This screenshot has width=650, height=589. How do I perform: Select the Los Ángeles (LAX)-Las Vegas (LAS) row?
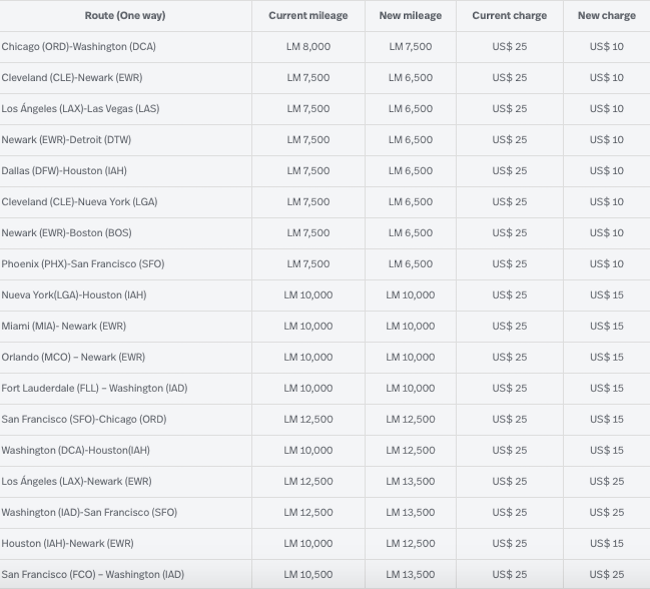tap(80, 109)
